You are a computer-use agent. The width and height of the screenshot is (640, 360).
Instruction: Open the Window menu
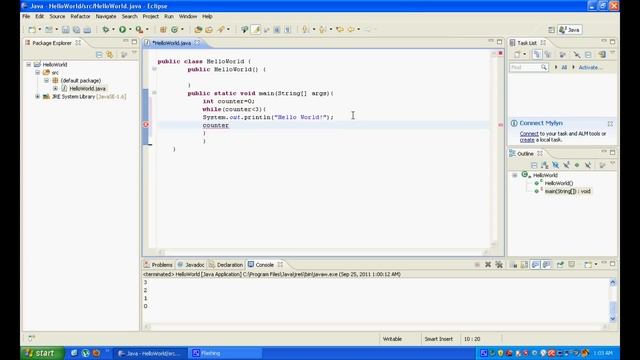click(188, 16)
